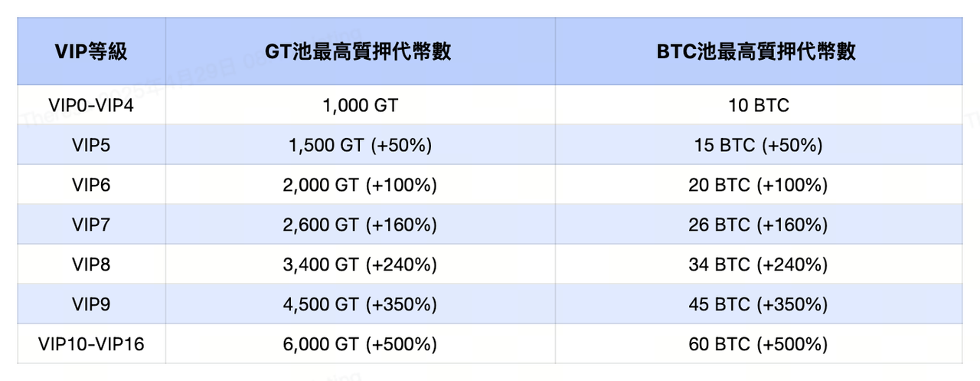Screen dimensions: 980x381
Task: Click the BTC池最高質押代幣數 header
Action: [x=758, y=52]
